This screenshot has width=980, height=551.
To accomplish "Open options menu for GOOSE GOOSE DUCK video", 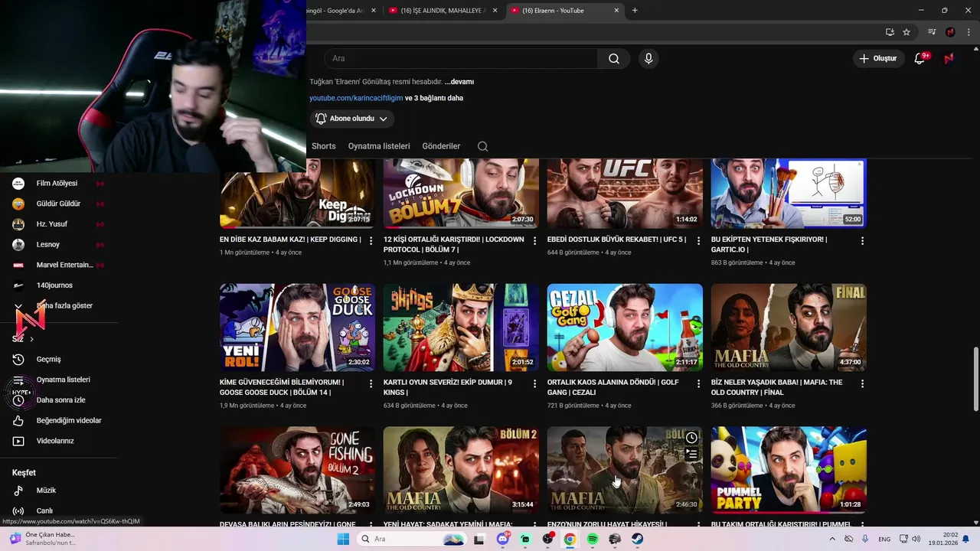I will (x=371, y=383).
